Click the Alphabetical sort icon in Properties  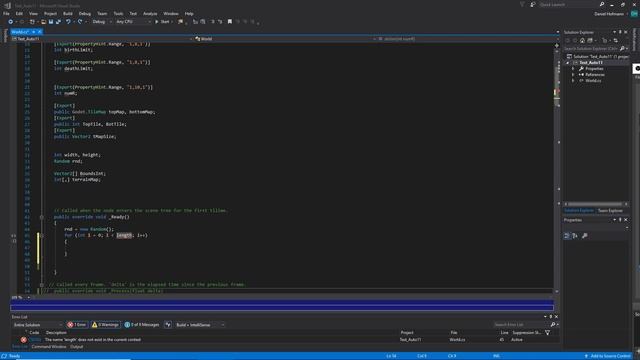point(575,236)
